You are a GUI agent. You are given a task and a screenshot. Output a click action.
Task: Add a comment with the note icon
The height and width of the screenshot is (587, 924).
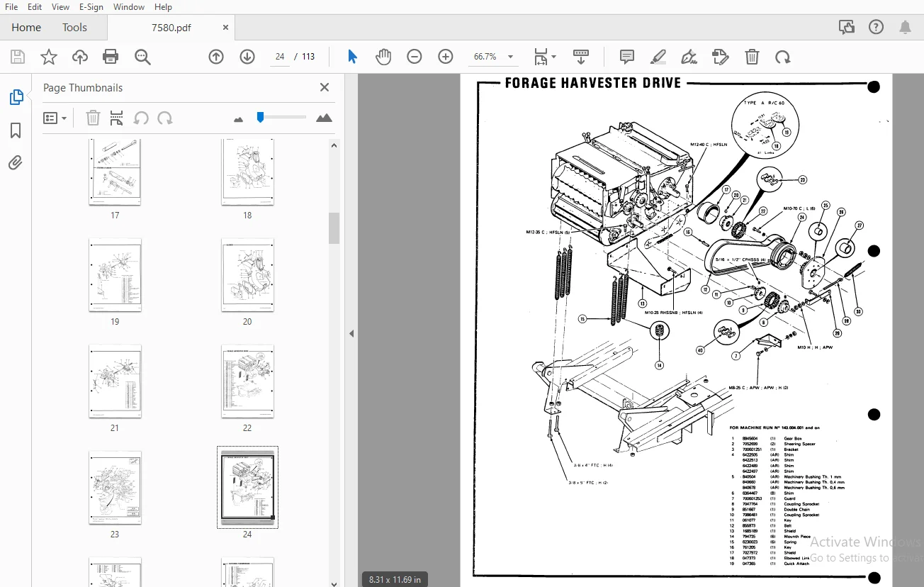[x=627, y=57]
